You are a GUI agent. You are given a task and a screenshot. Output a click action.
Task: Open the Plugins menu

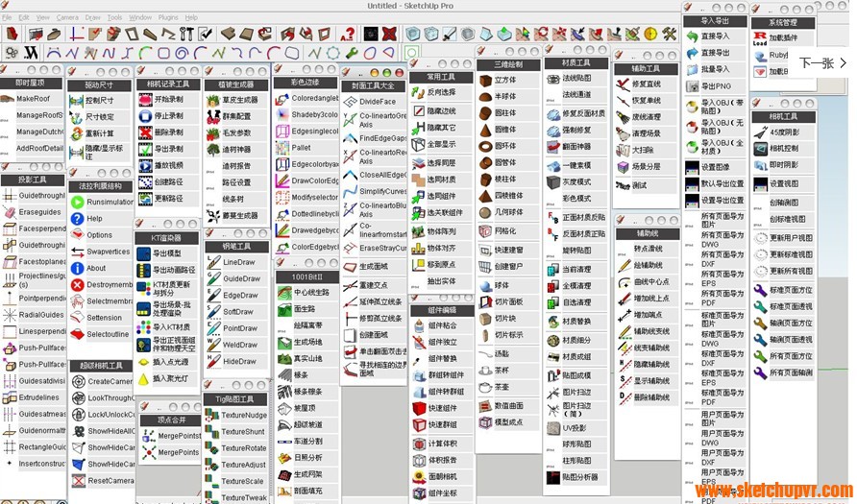click(168, 17)
